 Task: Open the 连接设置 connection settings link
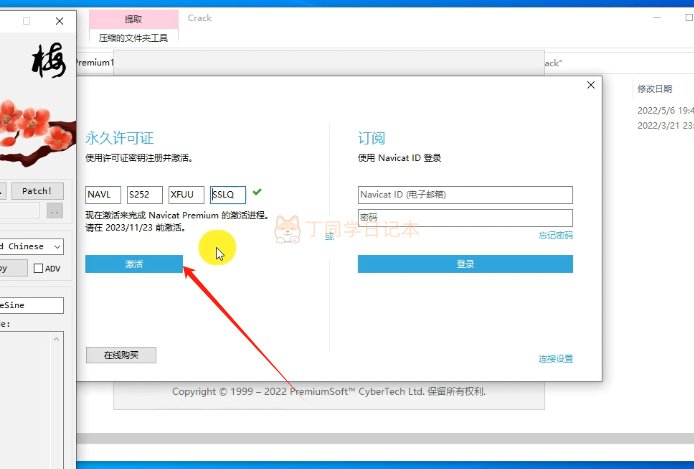555,359
